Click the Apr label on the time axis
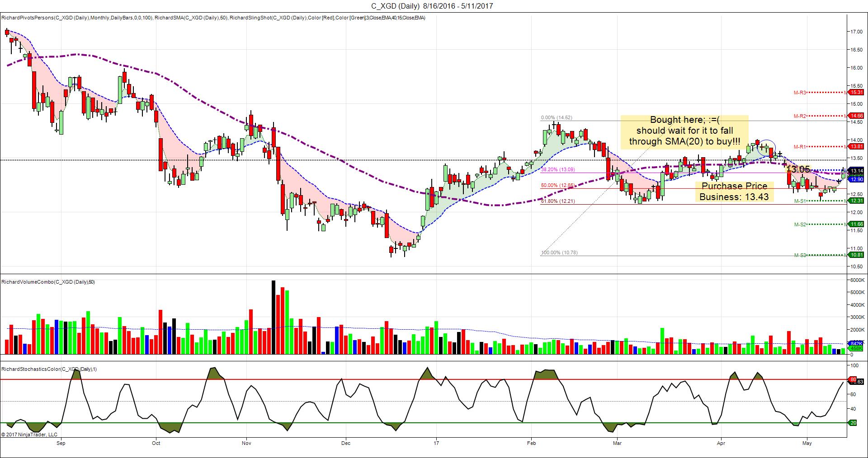 (x=721, y=443)
